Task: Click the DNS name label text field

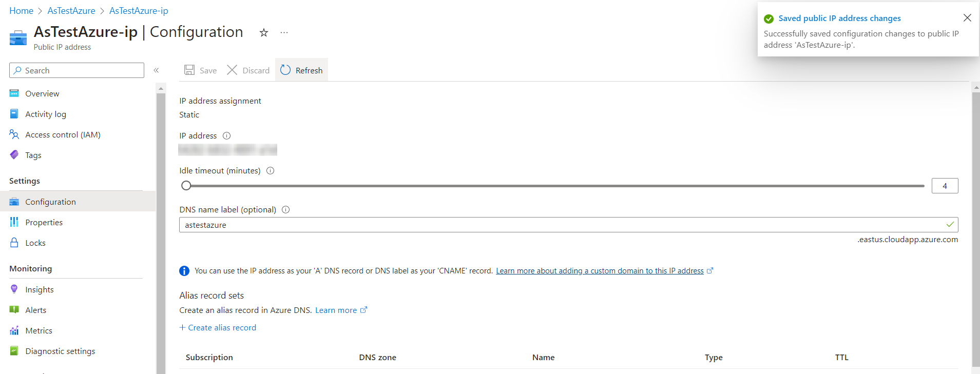Action: (560, 225)
